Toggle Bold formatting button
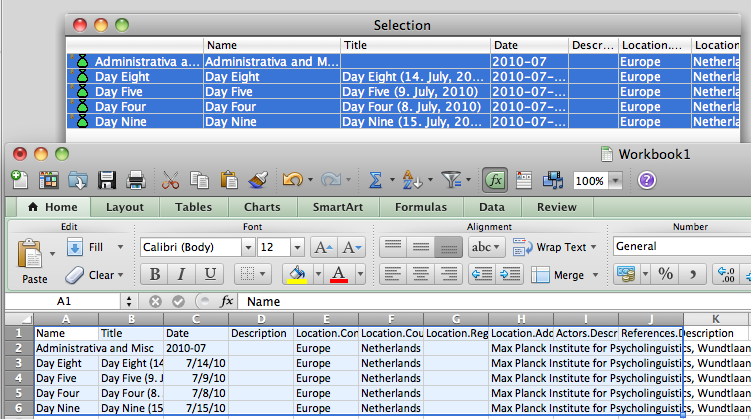The width and height of the screenshot is (751, 419). point(154,274)
